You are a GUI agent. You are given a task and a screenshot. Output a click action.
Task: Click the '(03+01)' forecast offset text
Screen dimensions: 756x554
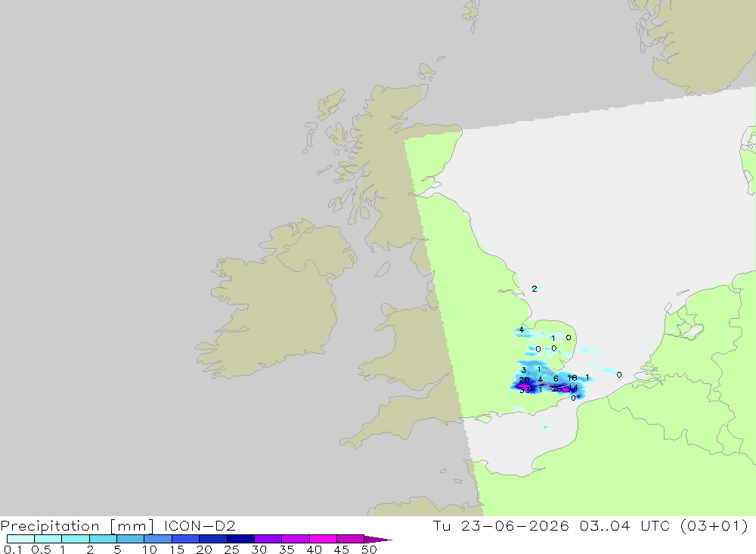coord(714,525)
